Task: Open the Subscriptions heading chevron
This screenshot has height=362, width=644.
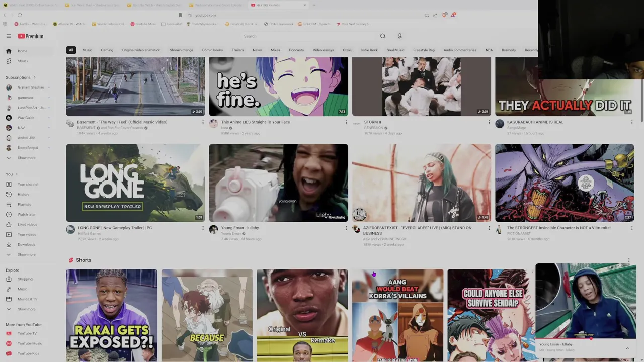Action: (x=34, y=77)
